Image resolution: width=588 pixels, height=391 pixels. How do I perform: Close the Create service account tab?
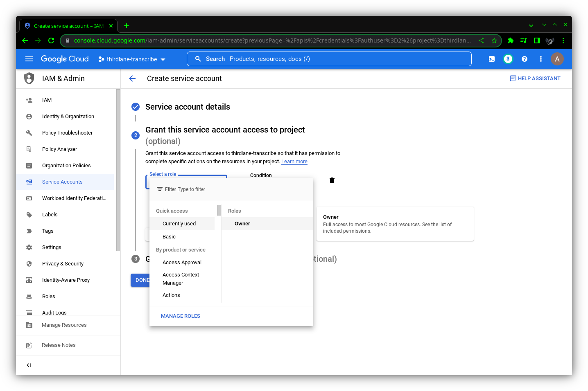[111, 26]
